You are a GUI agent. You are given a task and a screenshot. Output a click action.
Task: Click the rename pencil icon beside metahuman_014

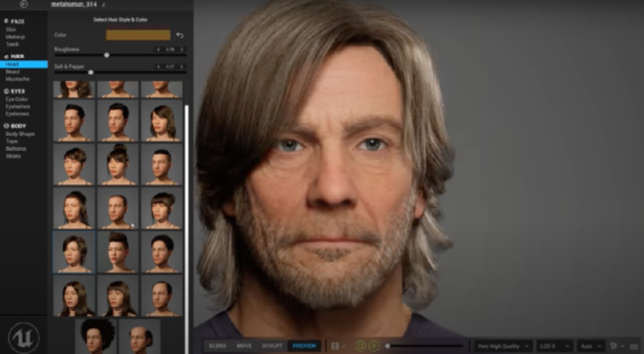pyautogui.click(x=104, y=5)
